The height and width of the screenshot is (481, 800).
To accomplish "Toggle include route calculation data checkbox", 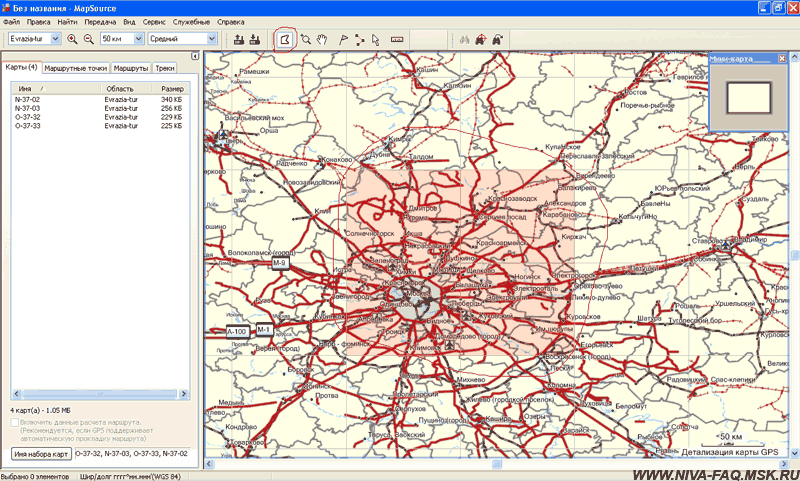I will tap(14, 422).
